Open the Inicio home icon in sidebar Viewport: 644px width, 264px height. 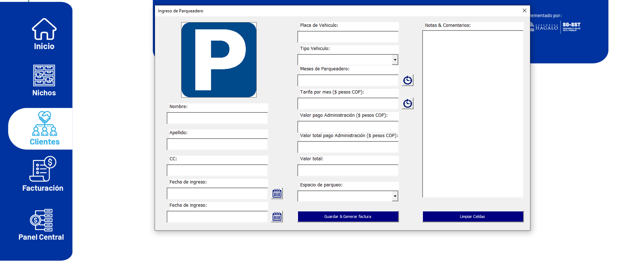pos(44,29)
